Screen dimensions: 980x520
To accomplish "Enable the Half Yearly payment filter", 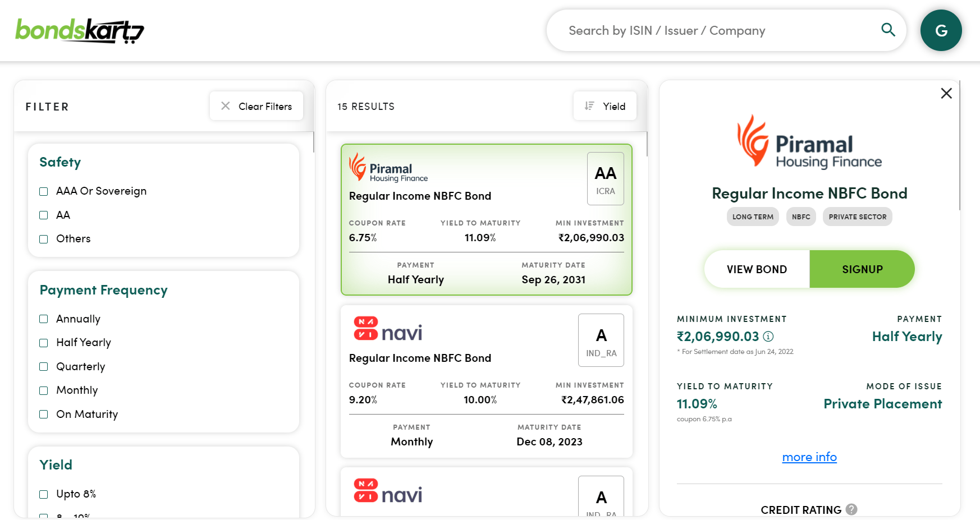I will point(44,343).
